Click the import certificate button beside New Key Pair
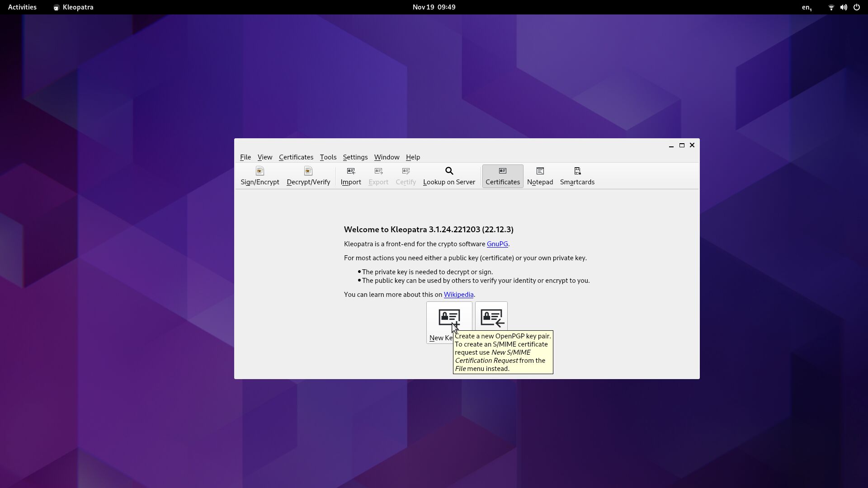Screen dimensions: 868x488 pyautogui.click(x=491, y=317)
